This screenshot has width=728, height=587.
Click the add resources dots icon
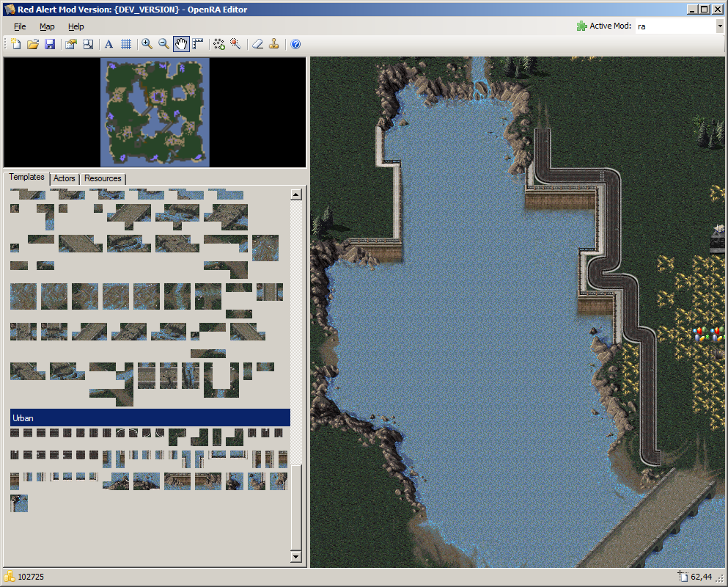[219, 44]
